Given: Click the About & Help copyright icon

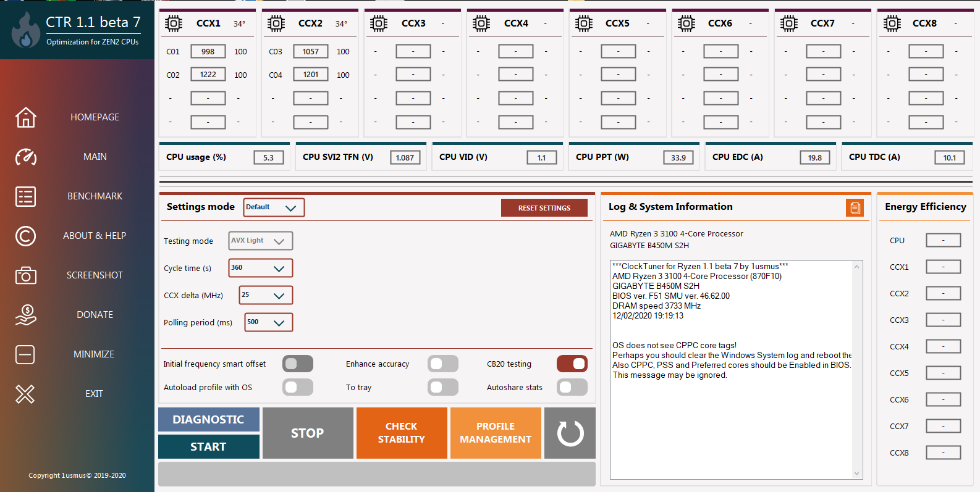Looking at the screenshot, I should point(26,236).
